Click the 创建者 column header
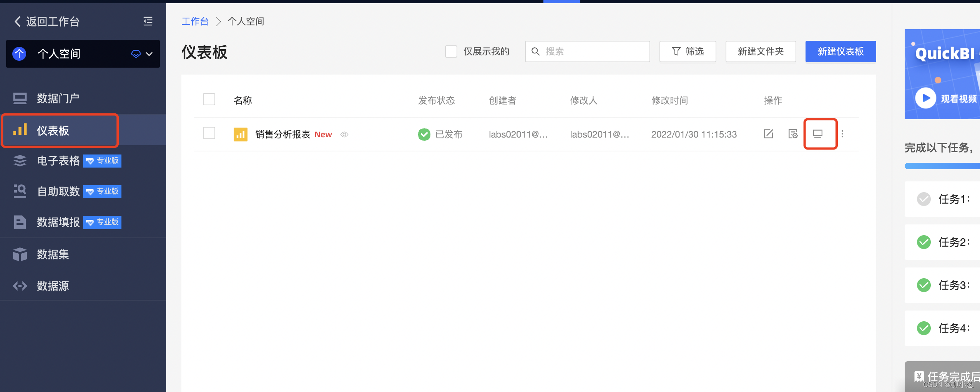980x392 pixels. [x=503, y=101]
